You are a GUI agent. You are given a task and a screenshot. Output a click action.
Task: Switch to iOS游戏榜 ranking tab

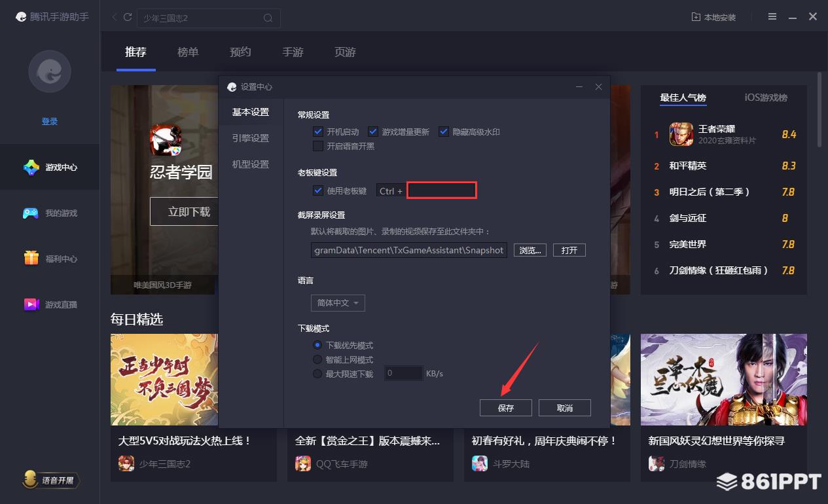[766, 98]
